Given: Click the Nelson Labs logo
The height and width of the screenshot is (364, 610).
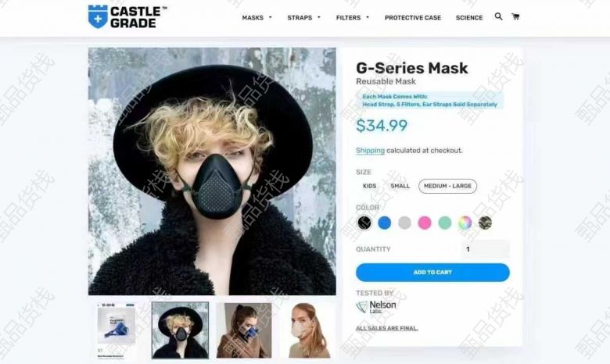Looking at the screenshot, I should (376, 306).
